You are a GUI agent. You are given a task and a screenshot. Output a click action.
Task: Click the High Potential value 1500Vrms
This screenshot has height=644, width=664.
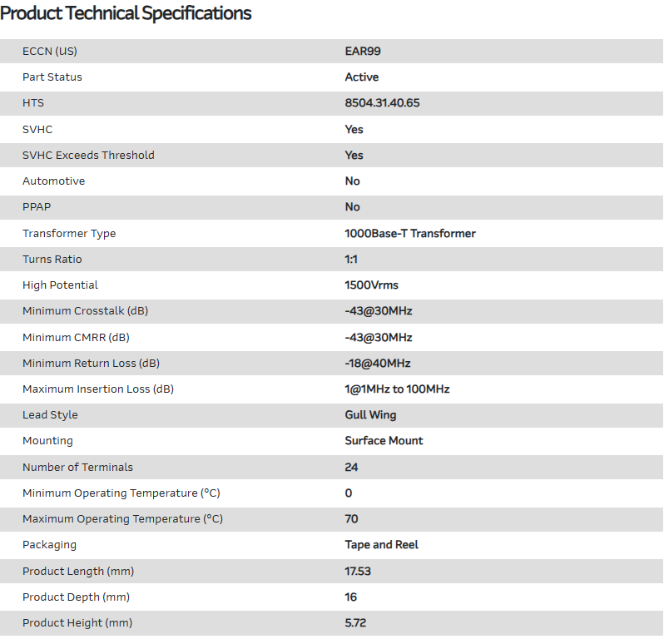[x=372, y=285]
